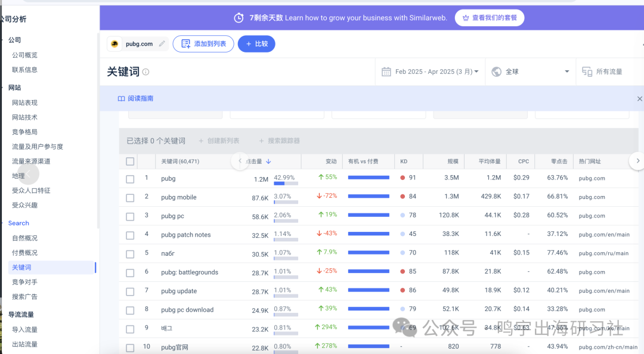644x354 pixels.
Task: Click the down trend arrow for pubg mobile
Action: click(319, 196)
